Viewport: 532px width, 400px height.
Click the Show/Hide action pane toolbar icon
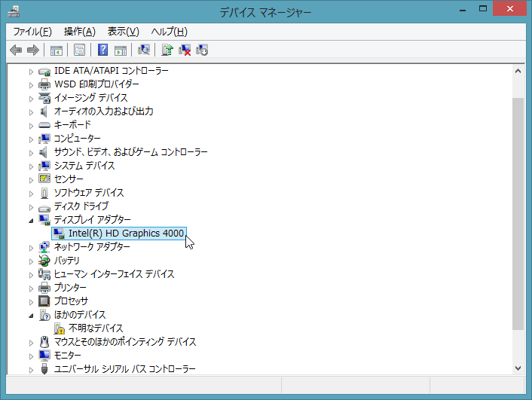pyautogui.click(x=121, y=50)
